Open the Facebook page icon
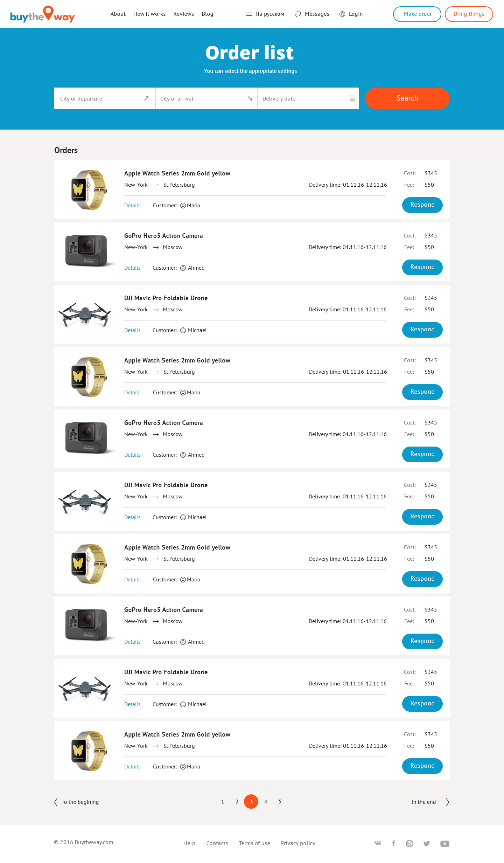Screen dimensions: 504x863 coord(393,843)
